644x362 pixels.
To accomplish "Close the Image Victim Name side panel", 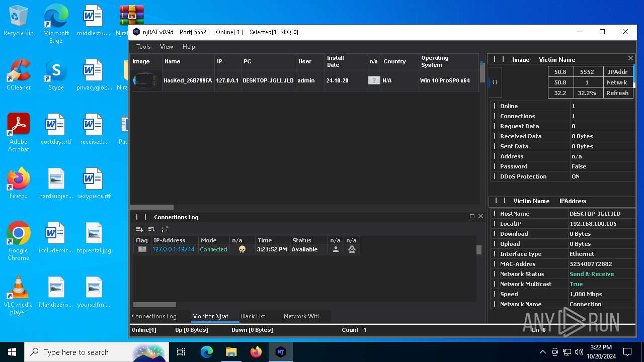I will coord(630,58).
